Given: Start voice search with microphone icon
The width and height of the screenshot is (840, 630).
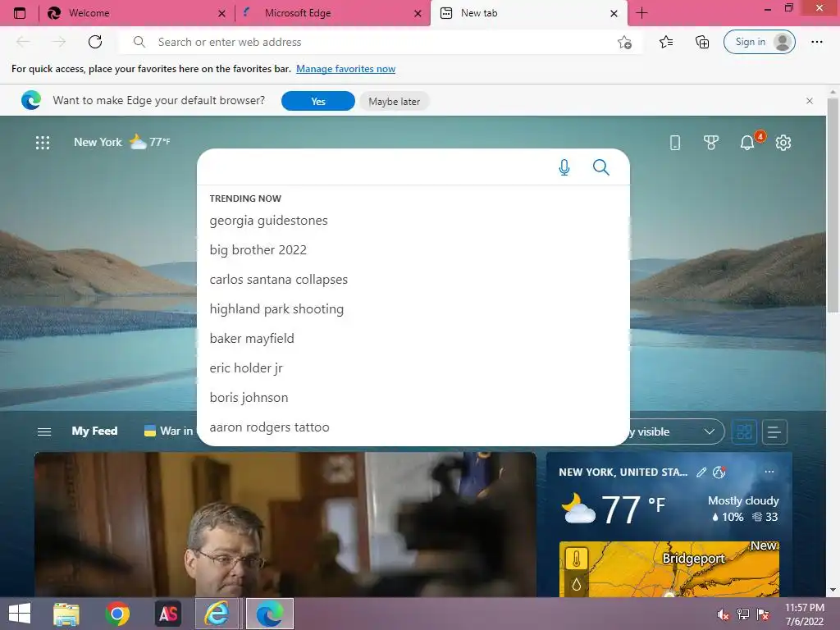Looking at the screenshot, I should pyautogui.click(x=564, y=167).
